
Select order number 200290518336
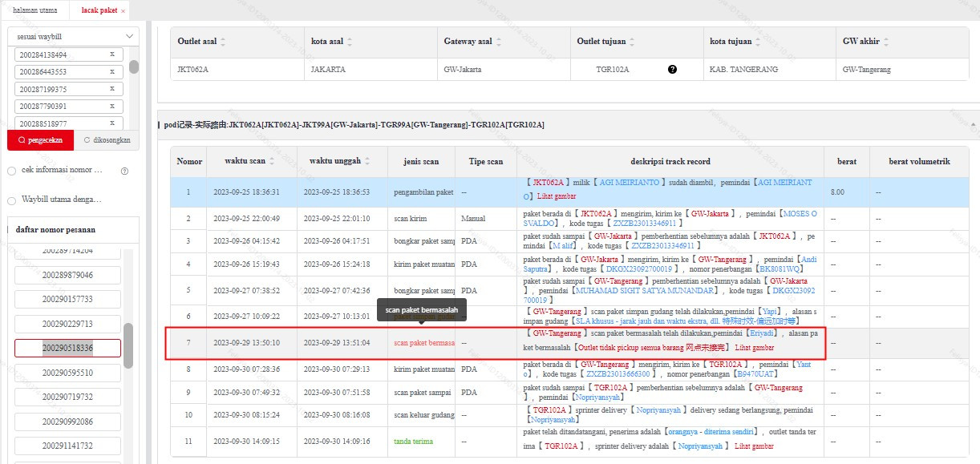[x=67, y=348]
